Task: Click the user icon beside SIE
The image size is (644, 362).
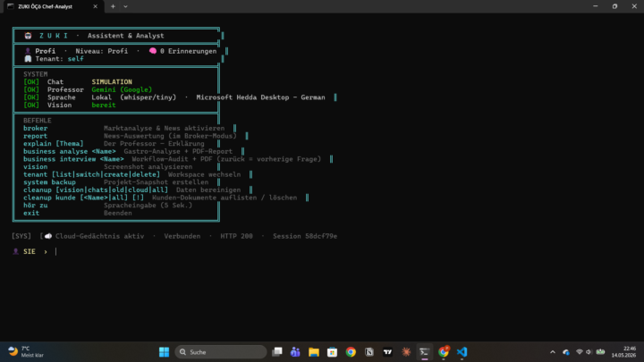Action: tap(15, 251)
